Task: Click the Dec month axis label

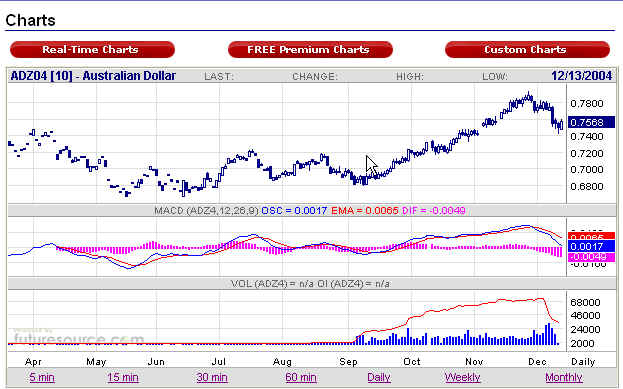Action: tap(537, 362)
